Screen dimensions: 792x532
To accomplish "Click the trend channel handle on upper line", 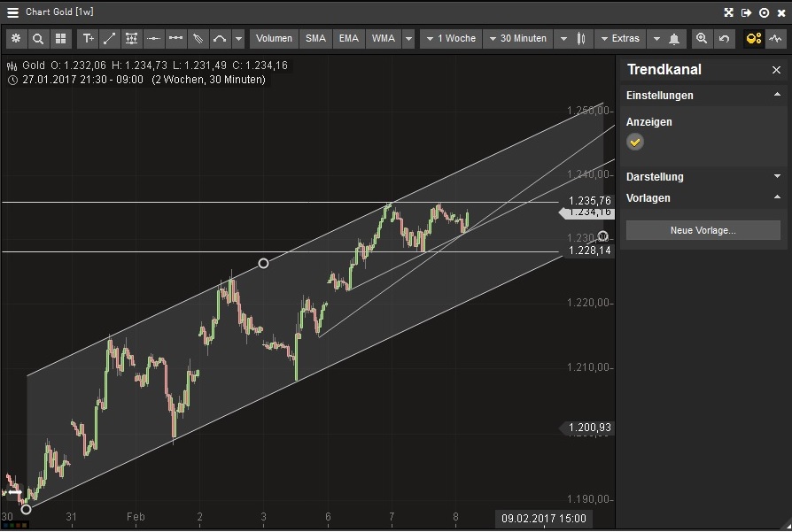I will tap(263, 263).
